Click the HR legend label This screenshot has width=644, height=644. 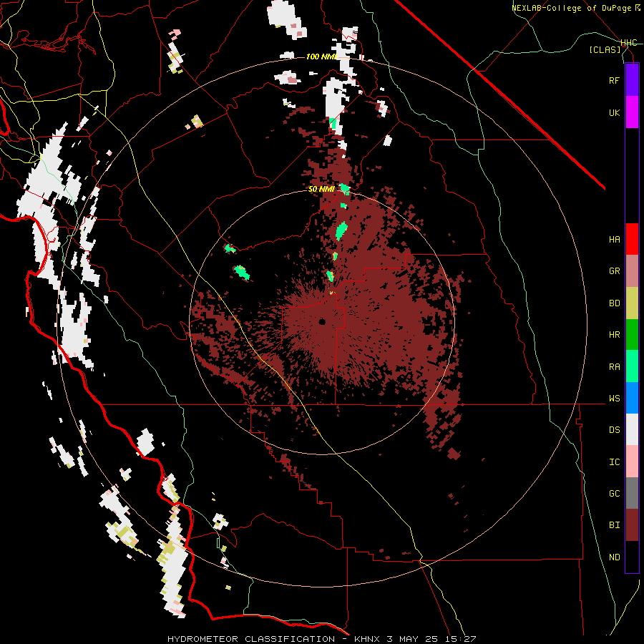pyautogui.click(x=614, y=335)
